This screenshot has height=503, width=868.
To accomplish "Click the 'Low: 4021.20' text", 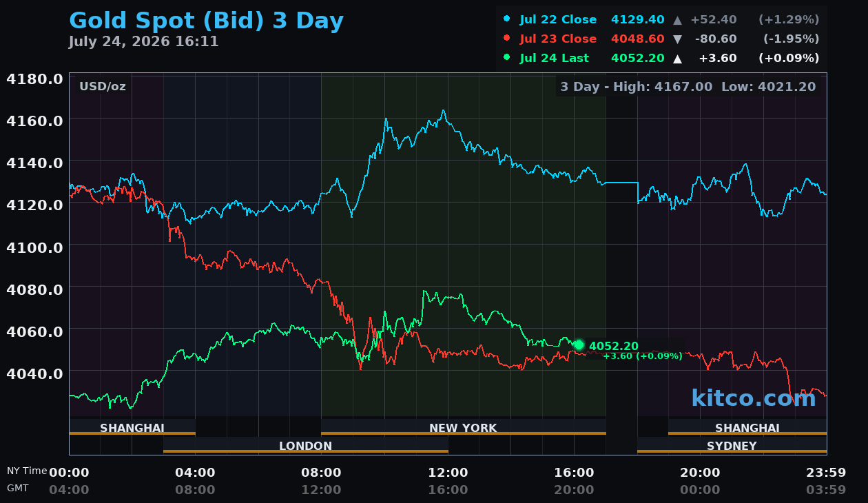I will [769, 86].
